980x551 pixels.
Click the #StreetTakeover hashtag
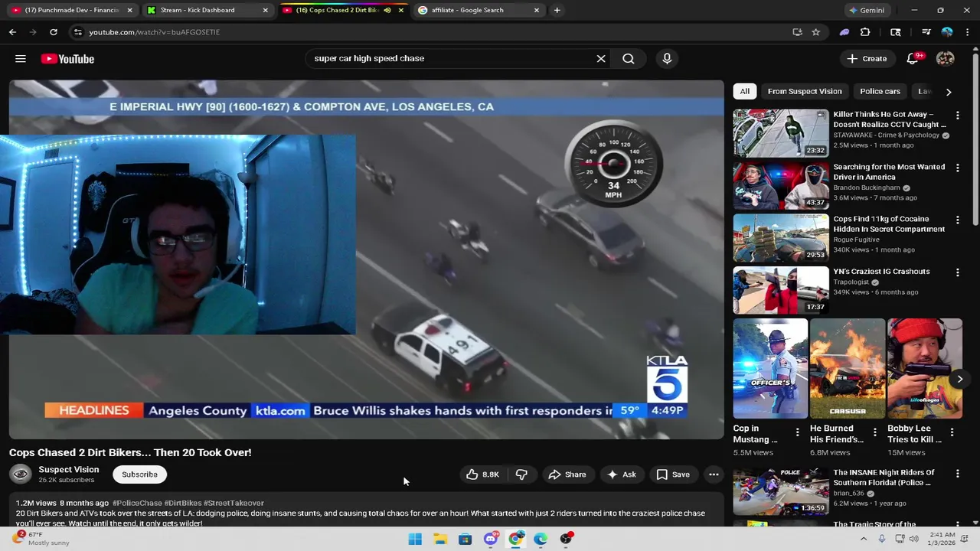coord(234,503)
